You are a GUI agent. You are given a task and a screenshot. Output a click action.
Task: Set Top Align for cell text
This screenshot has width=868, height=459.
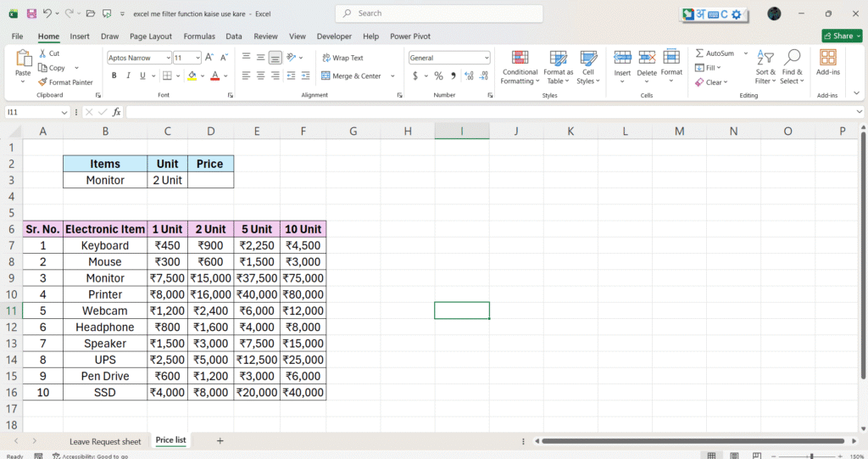click(x=247, y=57)
